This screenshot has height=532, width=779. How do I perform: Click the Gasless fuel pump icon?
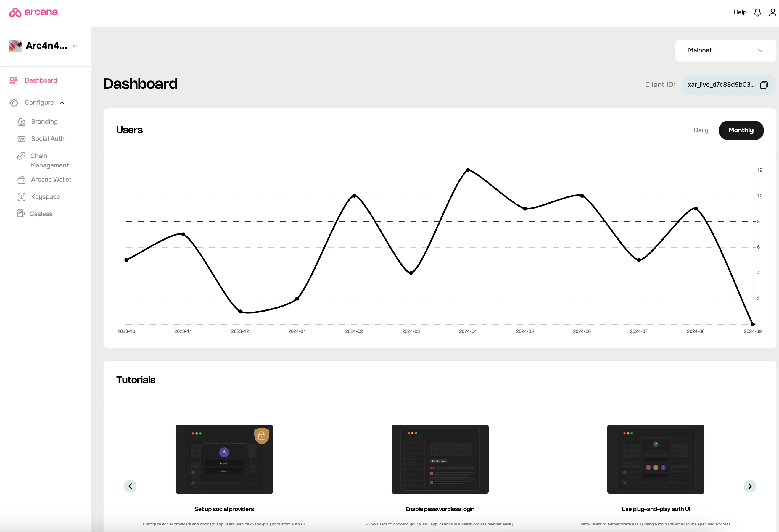[21, 214]
